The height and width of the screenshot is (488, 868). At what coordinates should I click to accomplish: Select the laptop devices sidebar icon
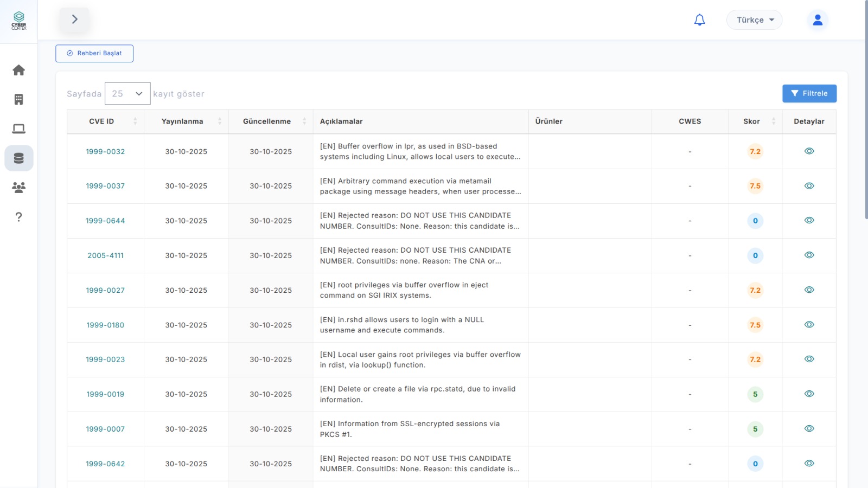click(x=18, y=129)
